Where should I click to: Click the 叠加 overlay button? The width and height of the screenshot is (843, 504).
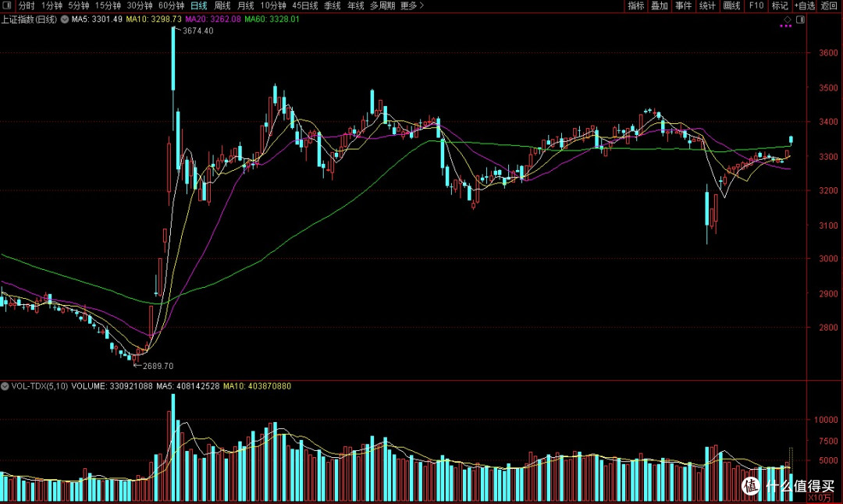point(660,5)
